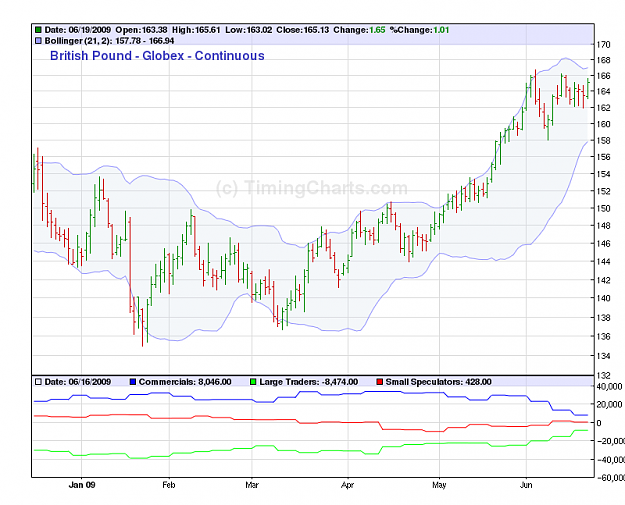Click the High:165.61 value
Screen dimensions: 625x505
pos(196,30)
